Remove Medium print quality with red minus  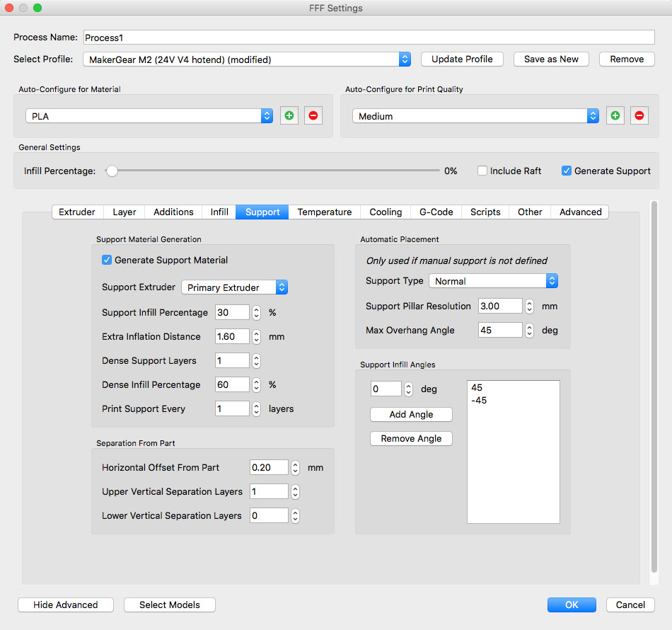pos(639,116)
